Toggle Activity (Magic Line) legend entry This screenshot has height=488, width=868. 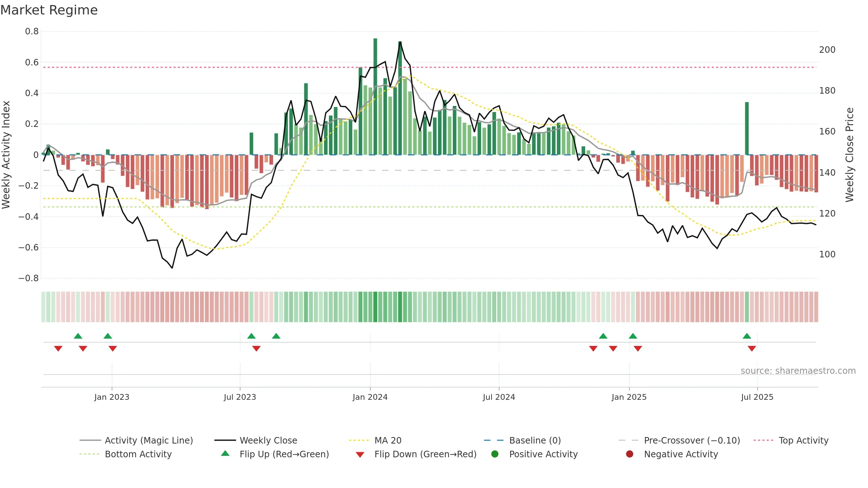click(x=136, y=440)
